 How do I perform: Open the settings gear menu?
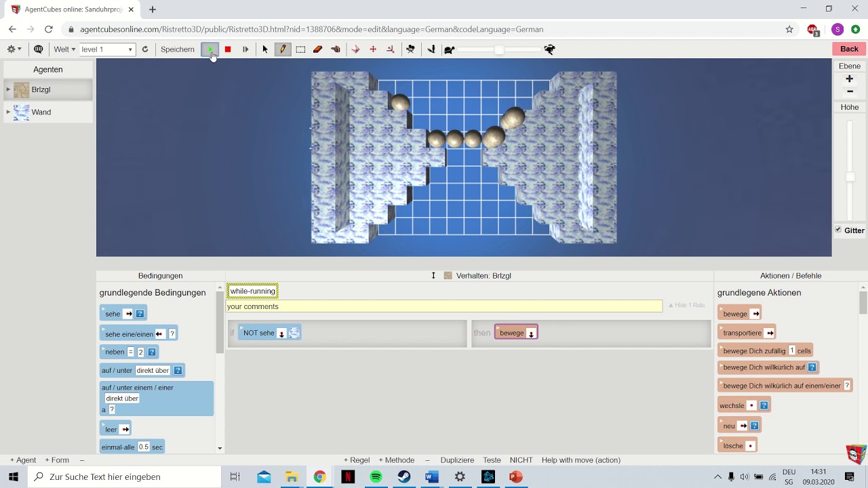(x=14, y=49)
